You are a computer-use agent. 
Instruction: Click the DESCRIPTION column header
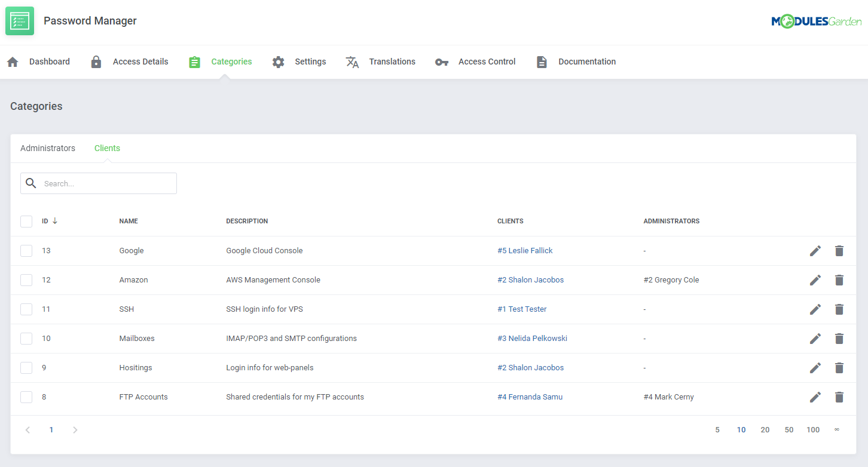click(247, 221)
